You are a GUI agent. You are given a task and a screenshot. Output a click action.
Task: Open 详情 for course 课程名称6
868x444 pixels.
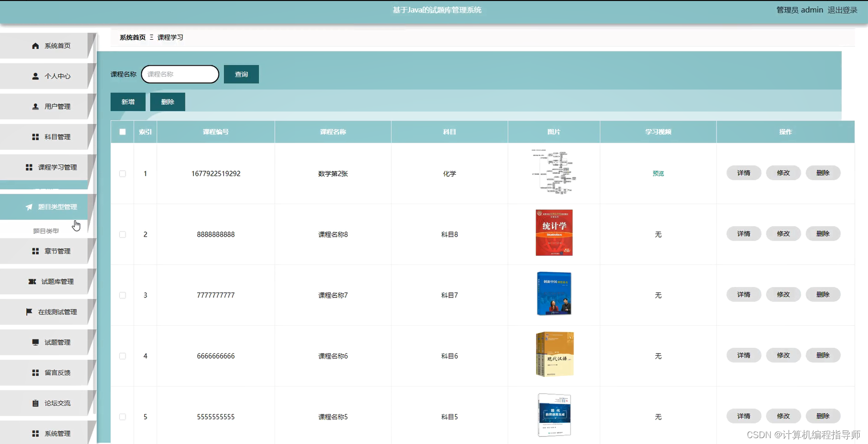coord(744,355)
